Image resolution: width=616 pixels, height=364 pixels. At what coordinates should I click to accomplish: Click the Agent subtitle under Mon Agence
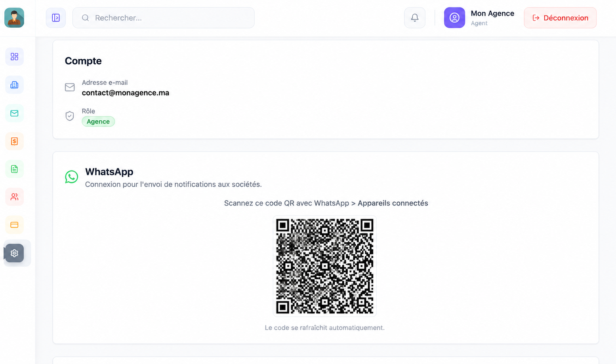click(x=479, y=23)
